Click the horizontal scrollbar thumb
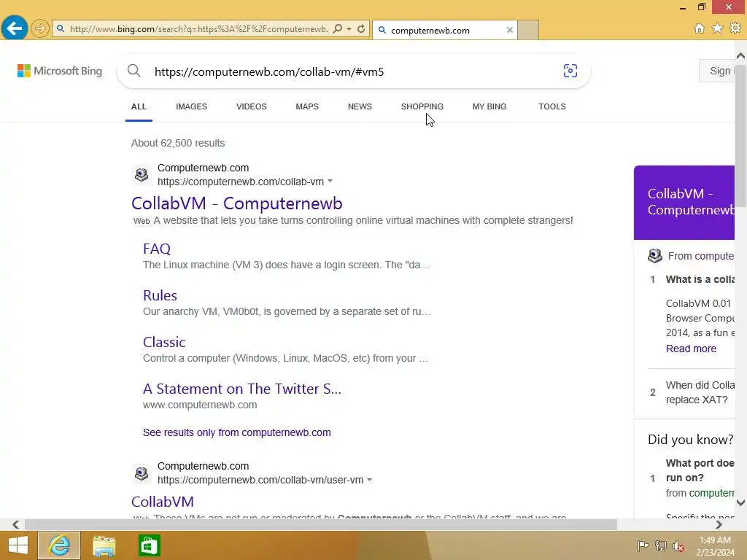The width and height of the screenshot is (747, 560). tap(321, 524)
